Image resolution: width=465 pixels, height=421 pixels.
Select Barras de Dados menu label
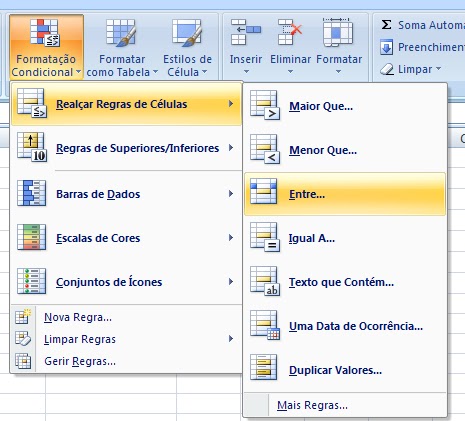coord(98,194)
